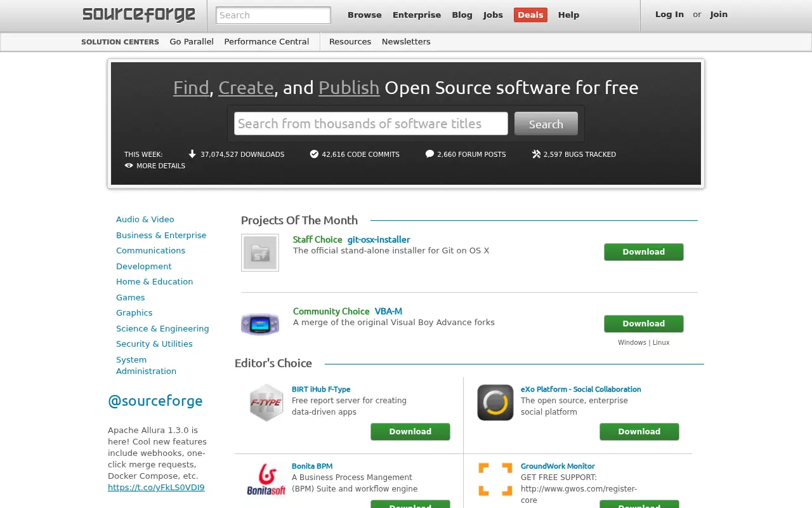Click the forum posts speech bubble icon
This screenshot has width=812, height=508.
coord(429,154)
